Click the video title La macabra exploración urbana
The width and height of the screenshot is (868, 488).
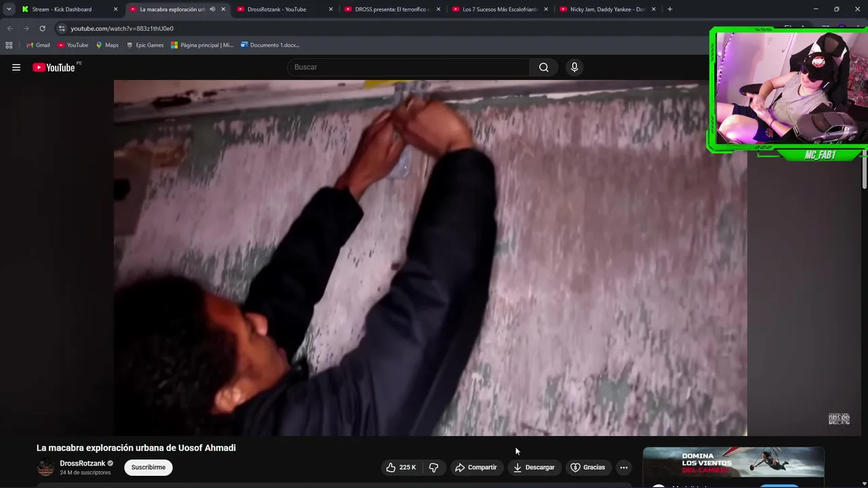coord(136,448)
